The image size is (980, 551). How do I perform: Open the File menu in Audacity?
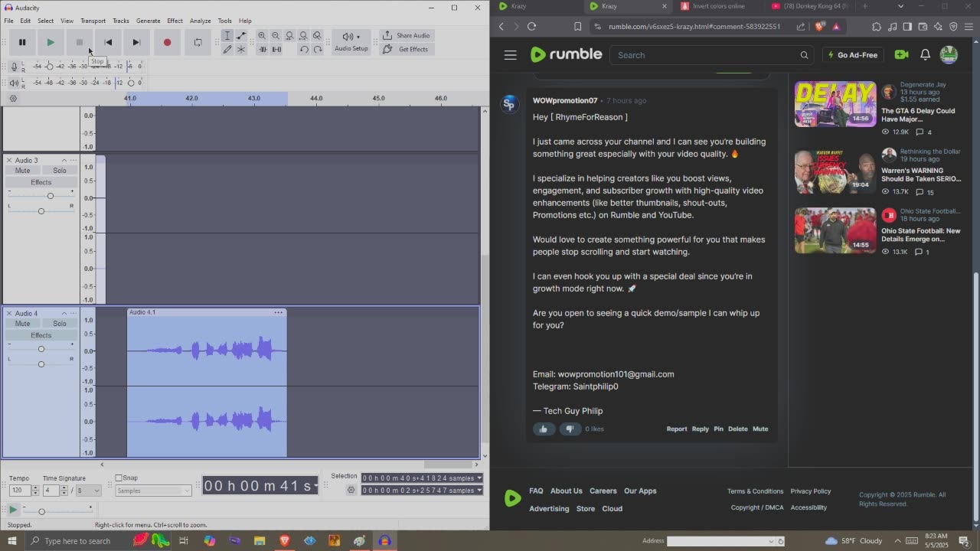[x=8, y=21]
